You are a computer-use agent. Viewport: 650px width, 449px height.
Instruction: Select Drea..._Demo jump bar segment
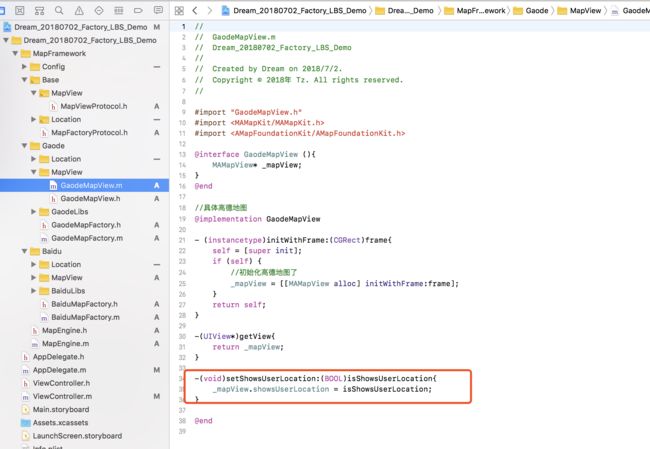point(410,11)
